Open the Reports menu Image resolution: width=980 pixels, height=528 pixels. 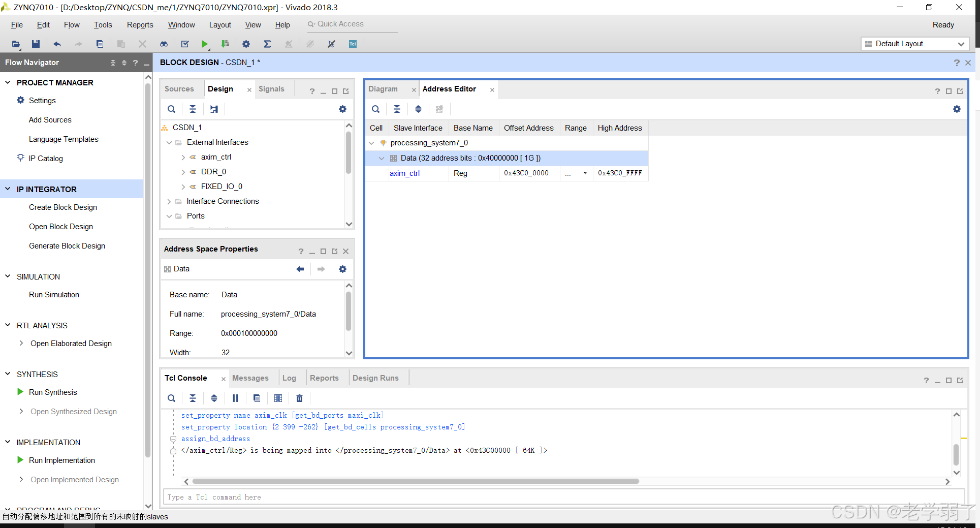(140, 25)
